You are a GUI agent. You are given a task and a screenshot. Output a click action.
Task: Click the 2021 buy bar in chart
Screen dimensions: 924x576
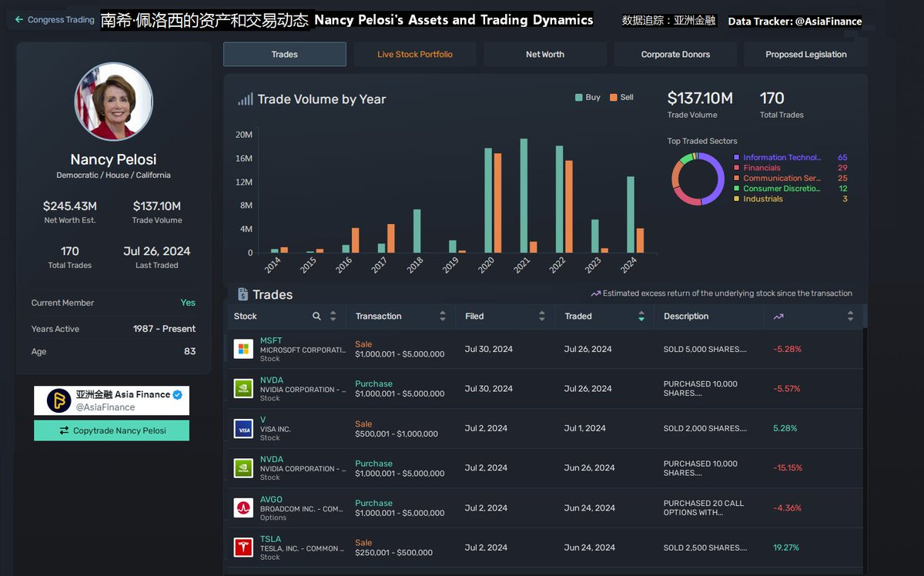[524, 196]
